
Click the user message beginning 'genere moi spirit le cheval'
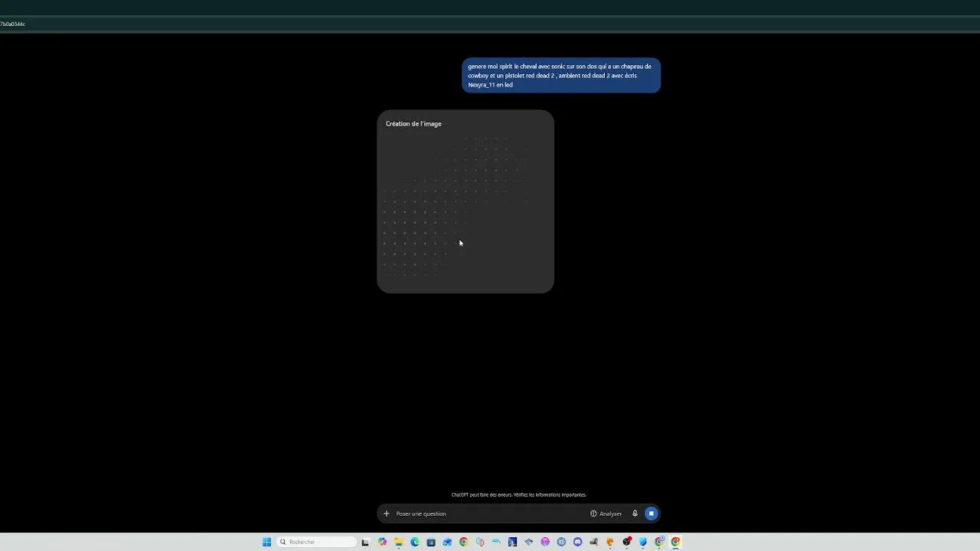561,76
